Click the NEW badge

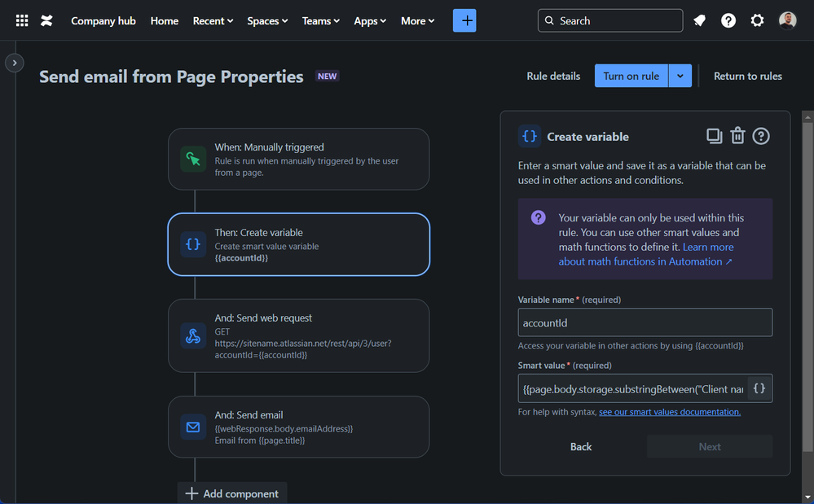(327, 77)
